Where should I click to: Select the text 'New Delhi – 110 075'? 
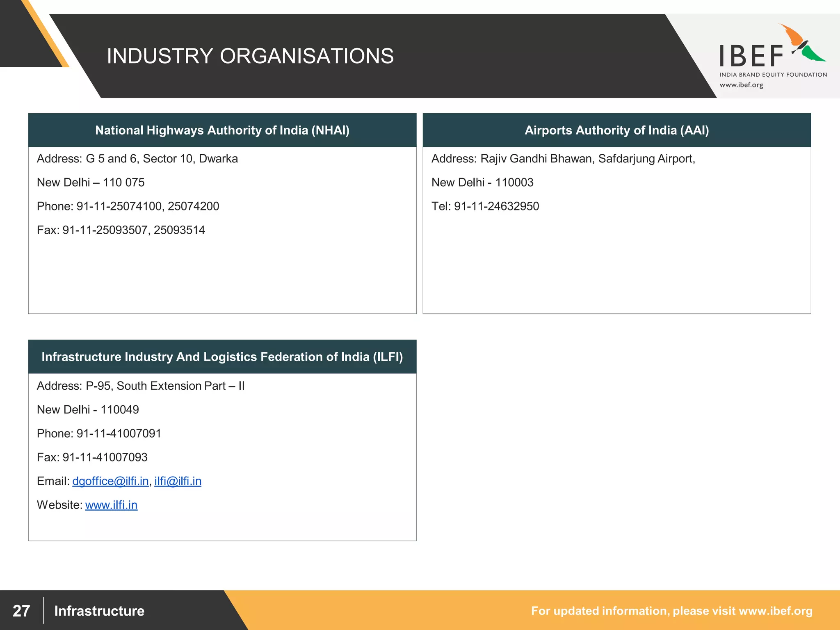[91, 183]
